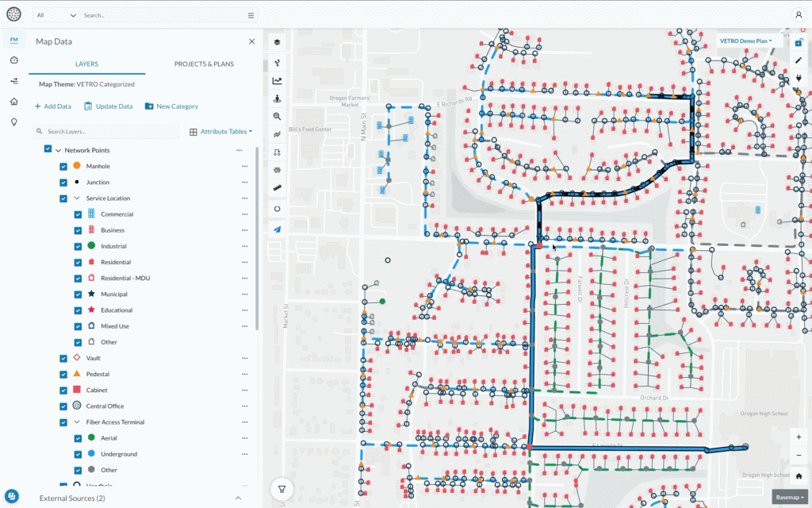Toggle the Central Office layer checkbox

click(x=63, y=406)
